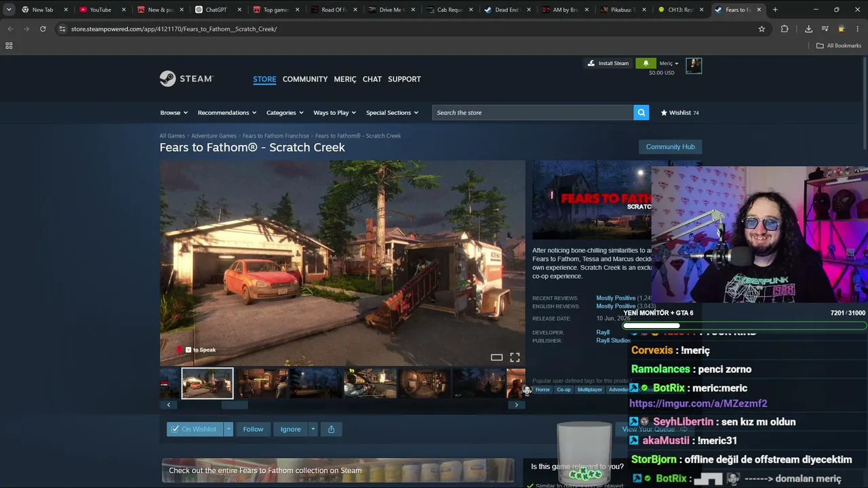Select the selected garage screenshot thumbnail

pos(208,383)
